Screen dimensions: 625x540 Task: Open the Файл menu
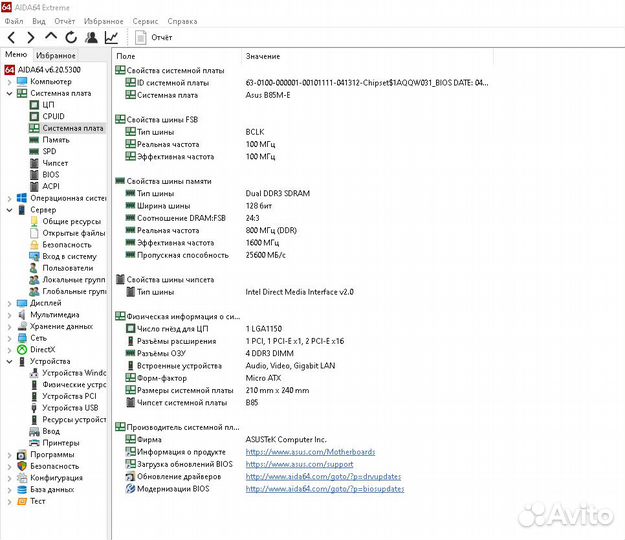[14, 21]
